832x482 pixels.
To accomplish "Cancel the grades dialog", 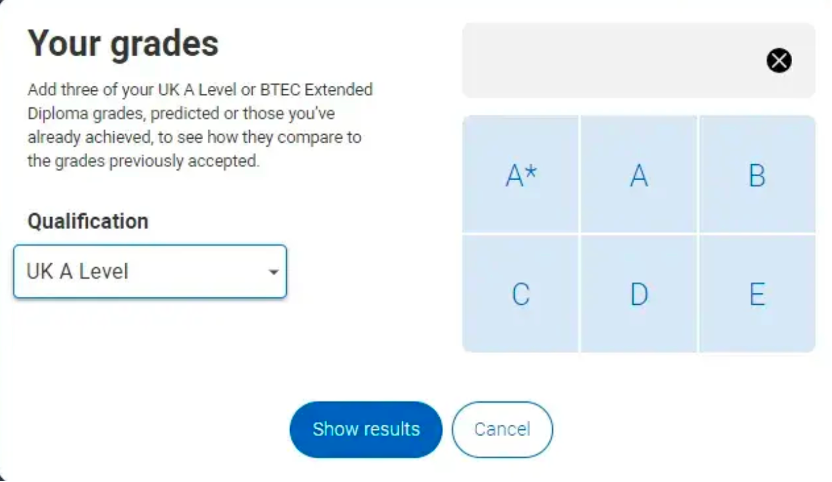I will click(502, 429).
